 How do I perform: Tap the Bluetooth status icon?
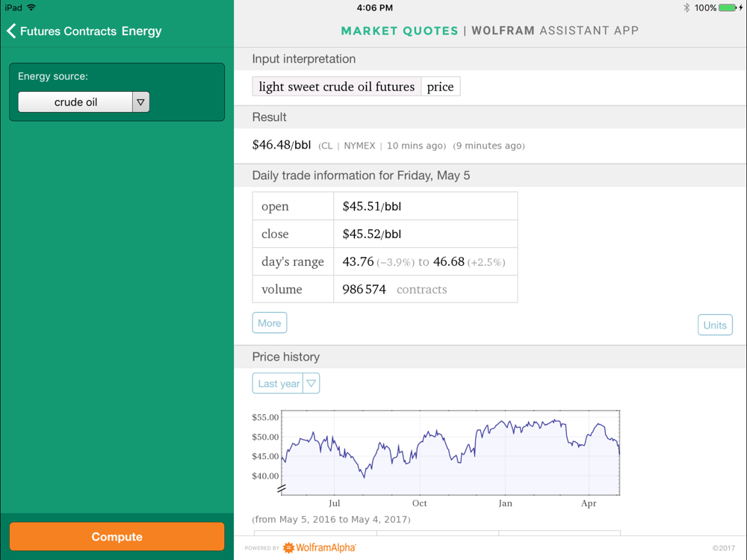click(x=686, y=7)
